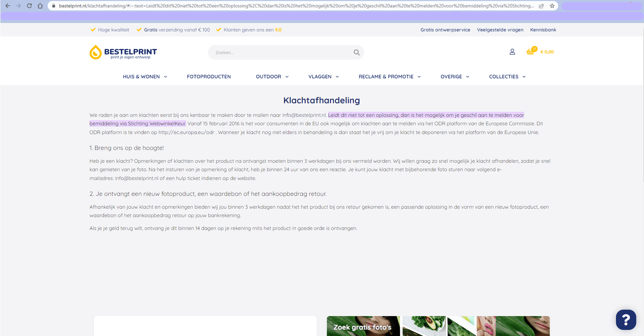The image size is (644, 336).
Task: Bookmark this page with the star icon
Action: tap(552, 6)
